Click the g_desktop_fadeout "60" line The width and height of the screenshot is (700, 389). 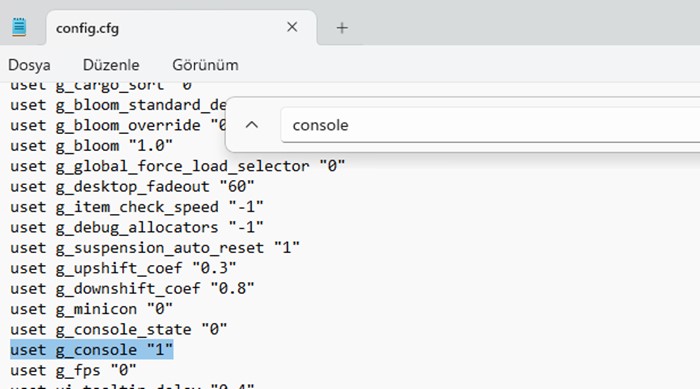pos(132,186)
